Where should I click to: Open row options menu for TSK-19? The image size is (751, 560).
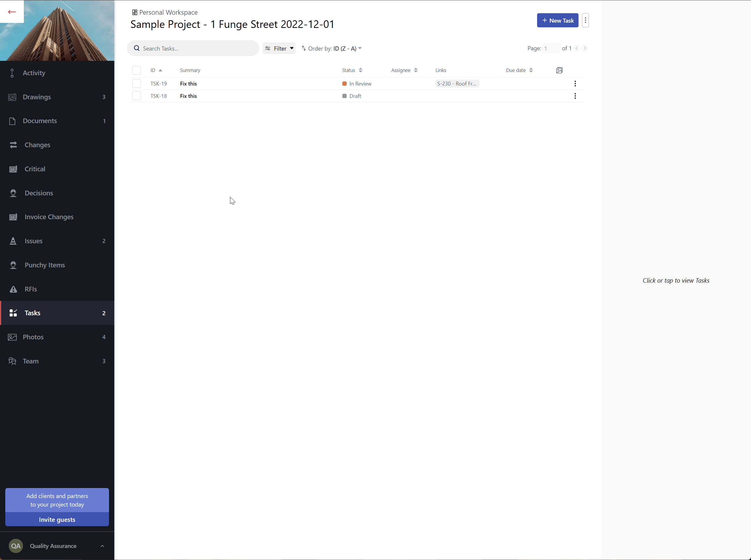coord(575,84)
